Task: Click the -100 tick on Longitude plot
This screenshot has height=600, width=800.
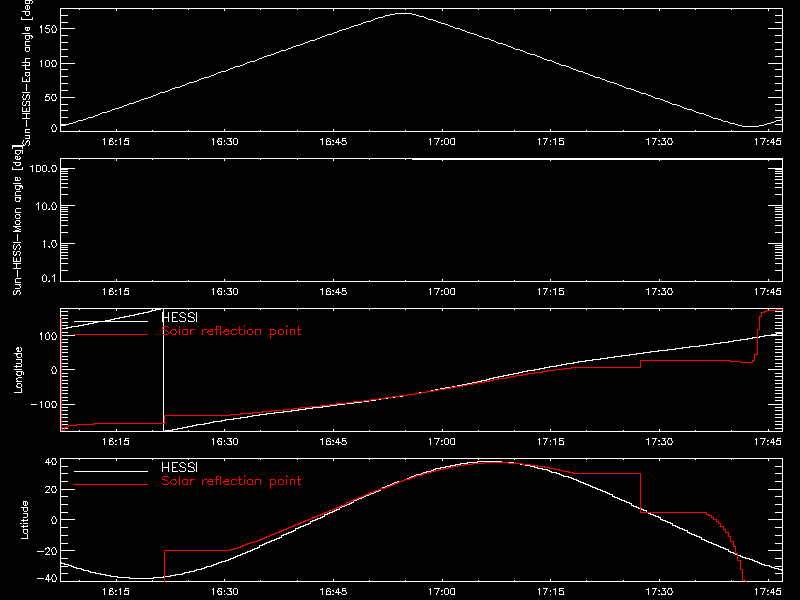Action: (x=44, y=404)
